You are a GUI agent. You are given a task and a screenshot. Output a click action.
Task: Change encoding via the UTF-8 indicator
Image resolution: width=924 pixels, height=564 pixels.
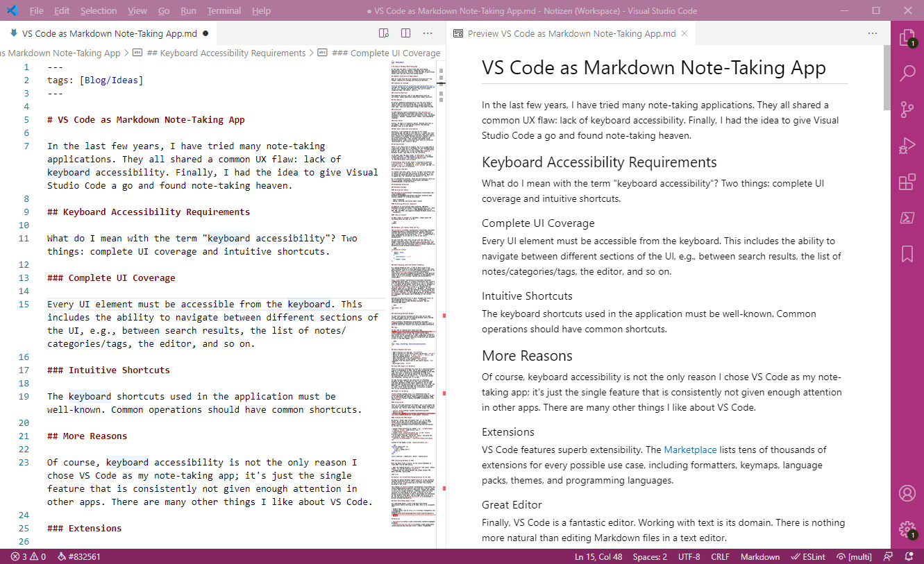coord(689,556)
